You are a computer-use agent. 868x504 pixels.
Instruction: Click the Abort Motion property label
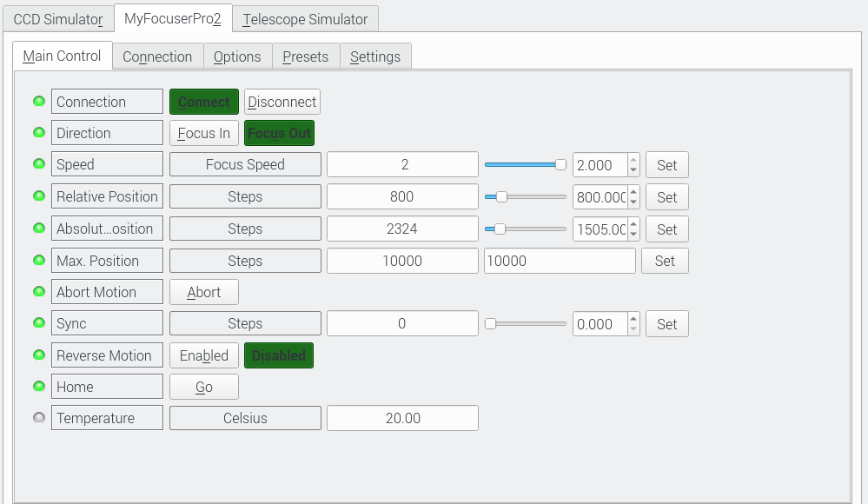pos(108,292)
